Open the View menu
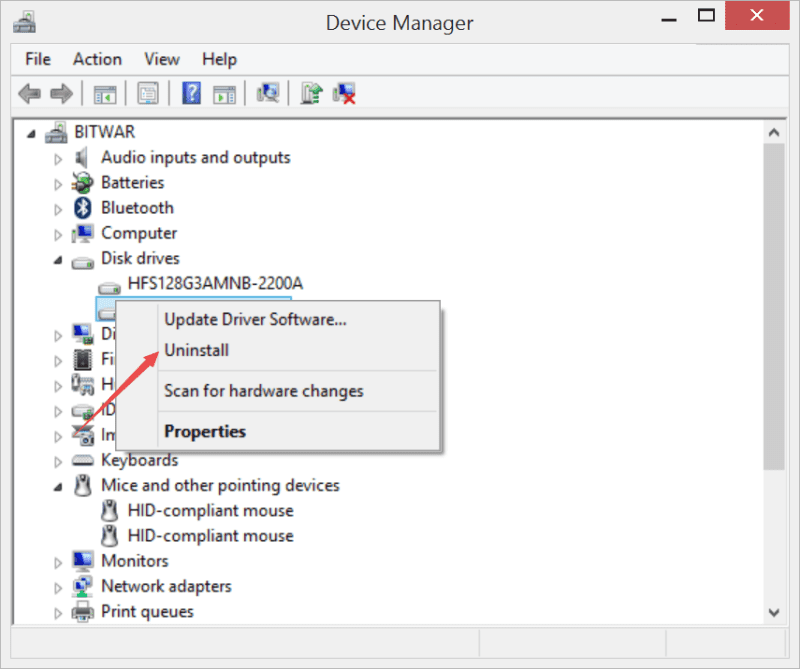The width and height of the screenshot is (800, 669). coord(162,59)
